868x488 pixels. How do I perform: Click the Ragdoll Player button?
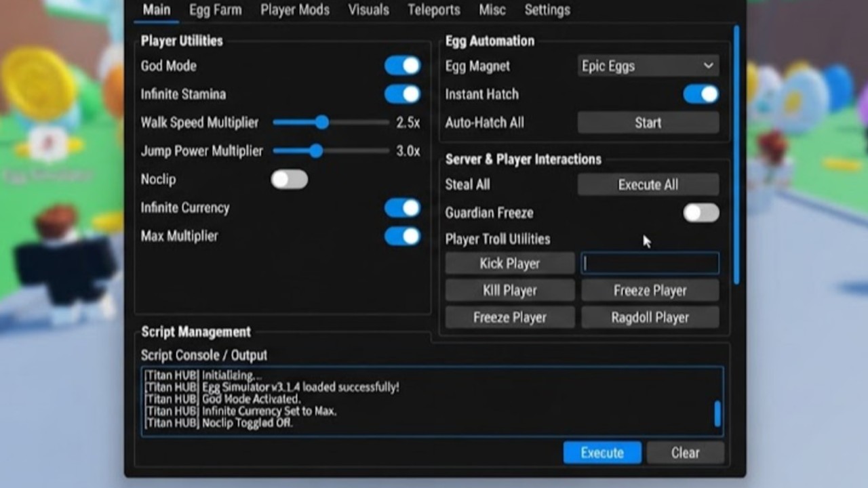pyautogui.click(x=650, y=318)
